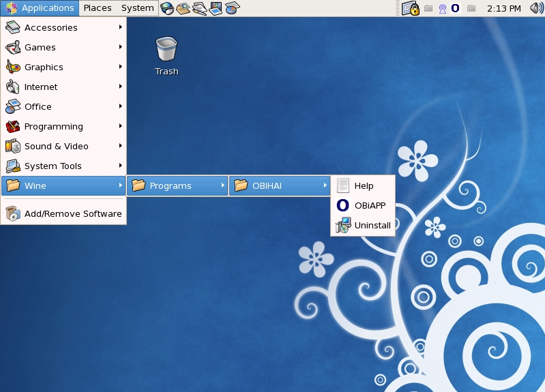The height and width of the screenshot is (392, 545).
Task: Open the volume speaker control
Action: pyautogui.click(x=537, y=8)
